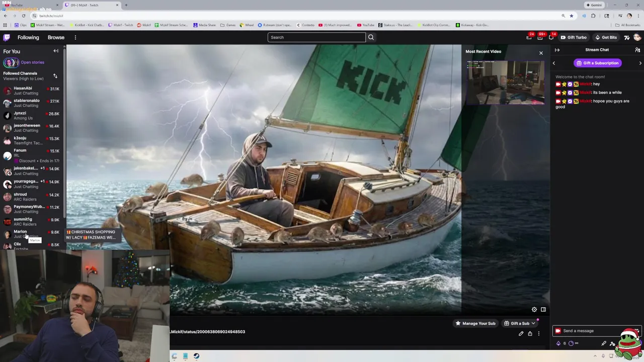Viewport: 644px width, 362px height.
Task: Open HasanAbi channel in sidebar
Action: [x=31, y=90]
